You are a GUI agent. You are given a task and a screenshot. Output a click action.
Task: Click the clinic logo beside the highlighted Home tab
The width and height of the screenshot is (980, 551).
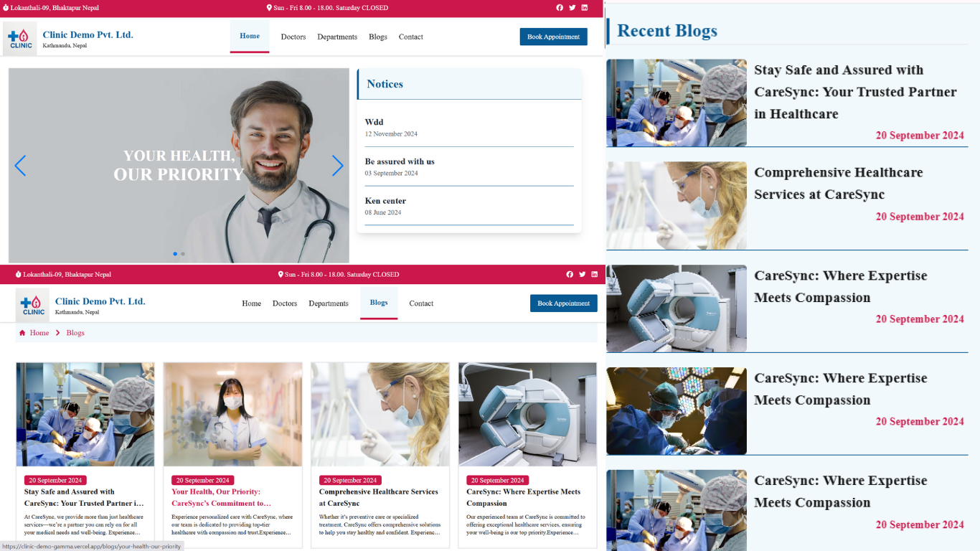(x=20, y=38)
